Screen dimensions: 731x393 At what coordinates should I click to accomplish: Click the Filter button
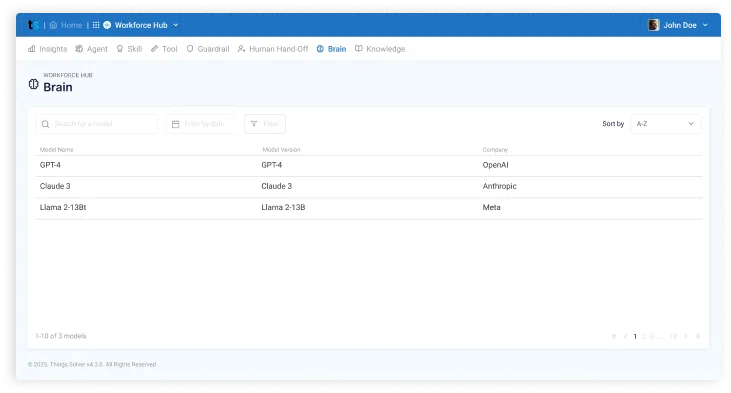point(265,124)
